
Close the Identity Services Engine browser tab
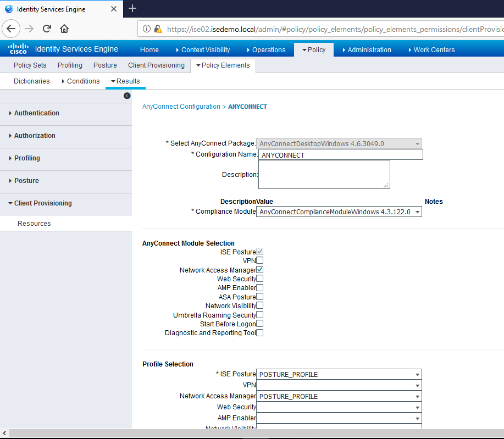[113, 9]
